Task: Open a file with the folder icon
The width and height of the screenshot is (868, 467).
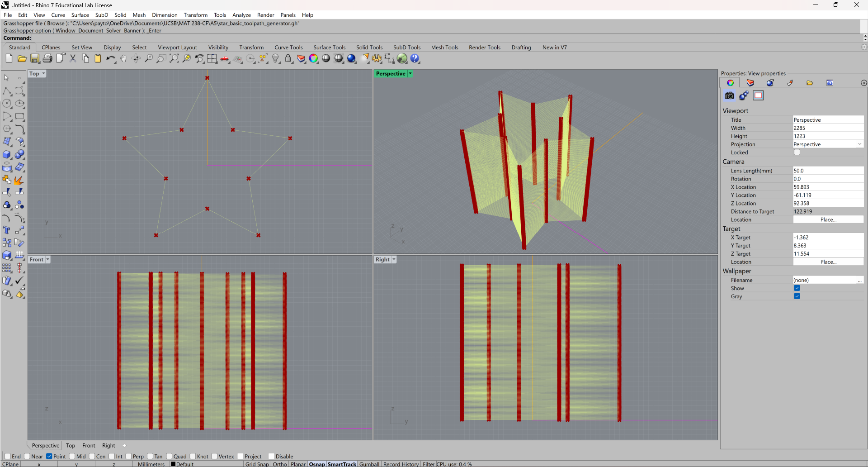Action: (x=22, y=58)
